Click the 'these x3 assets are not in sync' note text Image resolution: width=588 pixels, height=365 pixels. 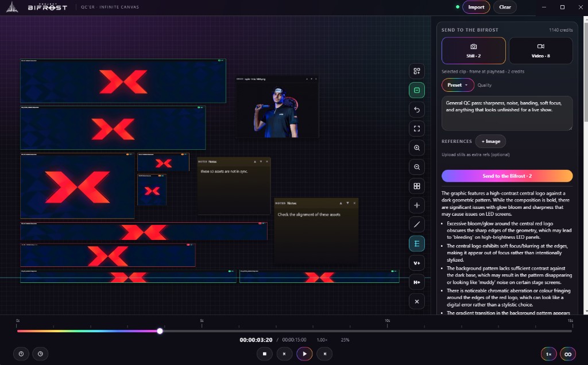click(x=225, y=171)
